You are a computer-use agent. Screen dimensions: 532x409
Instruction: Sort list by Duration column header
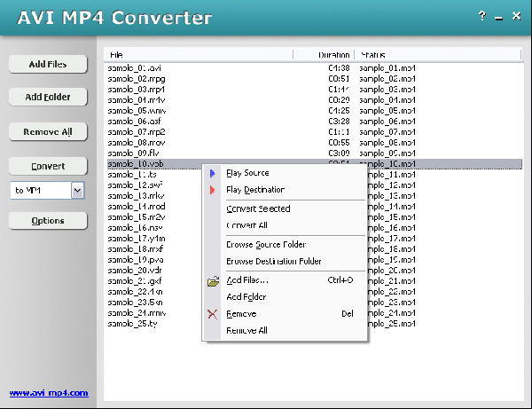click(x=333, y=55)
